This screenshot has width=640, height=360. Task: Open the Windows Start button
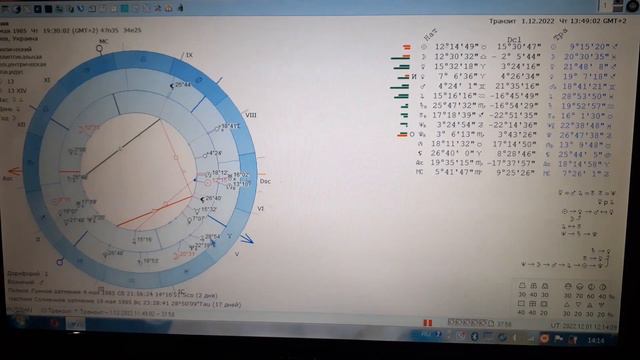click(x=20, y=323)
